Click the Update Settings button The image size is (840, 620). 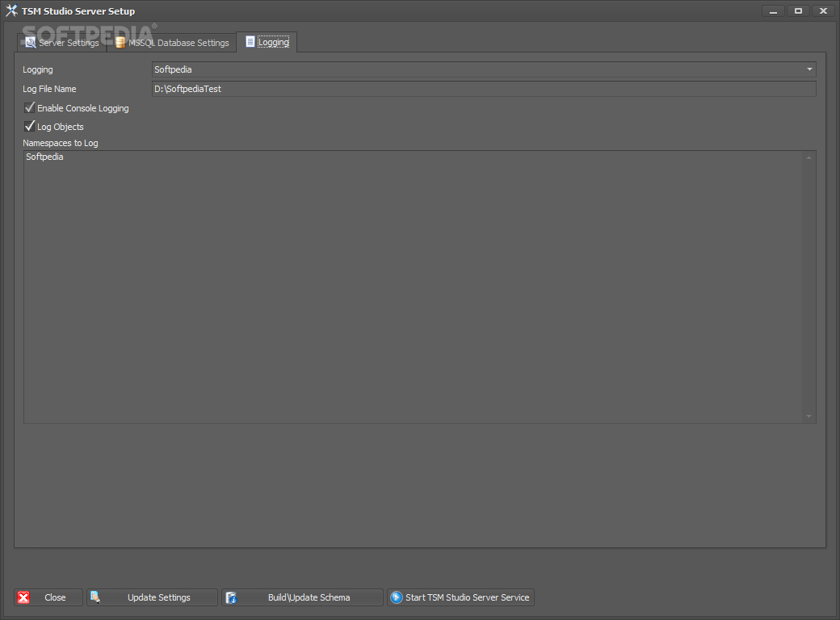tap(152, 597)
